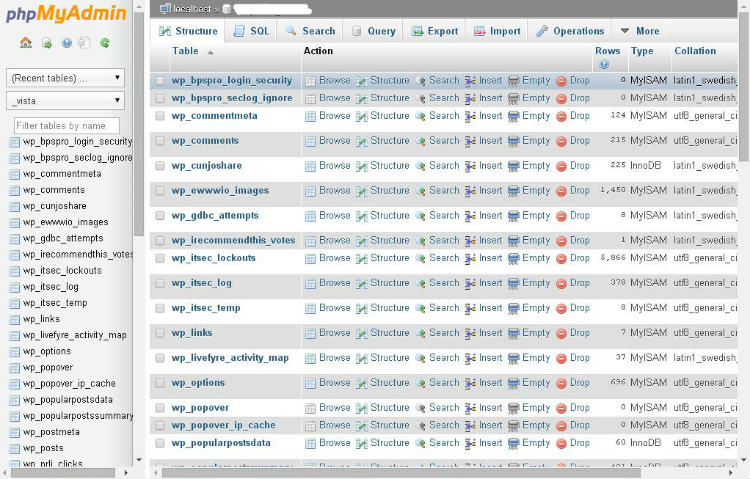Click the localhost server icon in breadcrumb
The height and width of the screenshot is (479, 750).
point(165,8)
